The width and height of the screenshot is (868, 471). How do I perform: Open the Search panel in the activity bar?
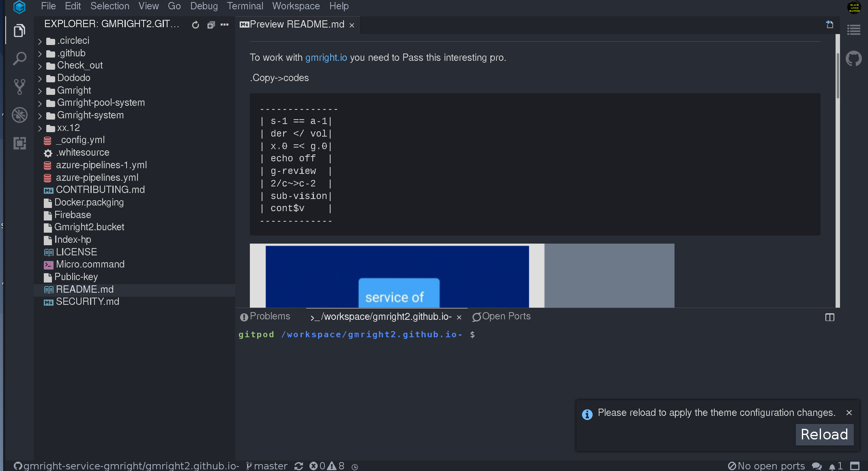tap(19, 58)
